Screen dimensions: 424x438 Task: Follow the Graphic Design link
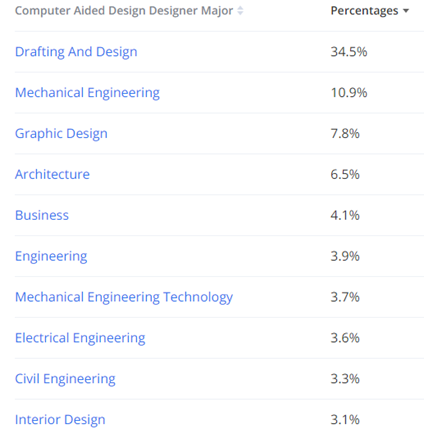[61, 134]
